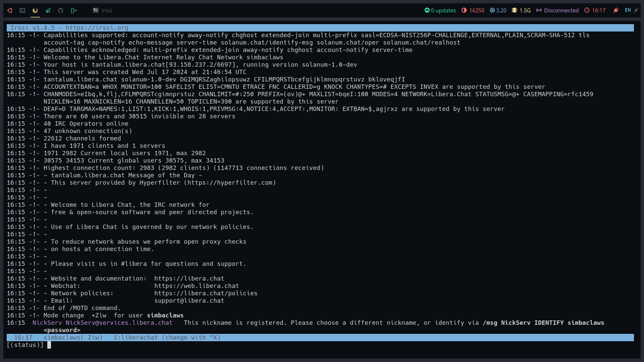Click the Ubuntu logo launcher icon
Viewport: 644px width, 362px height.
click(10, 10)
